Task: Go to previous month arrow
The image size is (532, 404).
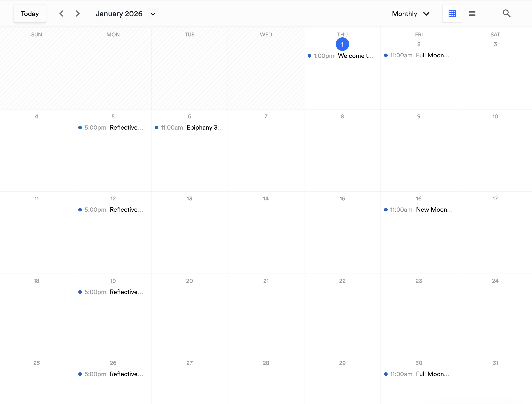Action: click(x=62, y=13)
